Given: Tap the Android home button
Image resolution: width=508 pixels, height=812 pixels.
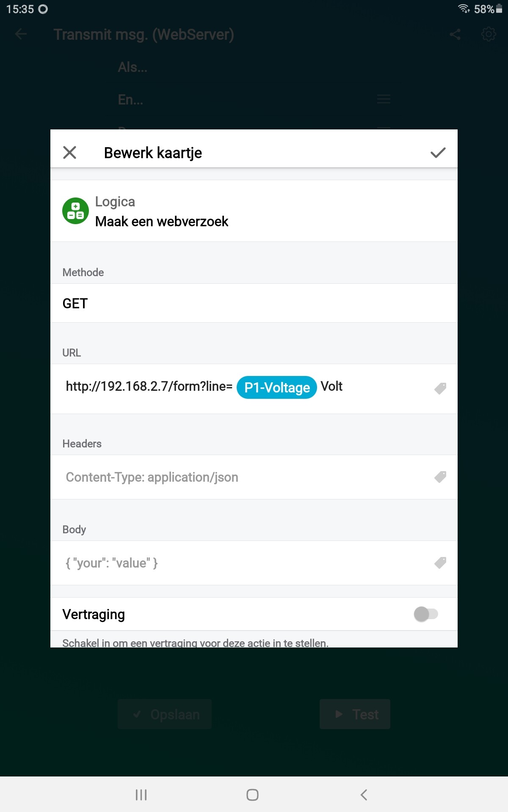Looking at the screenshot, I should (252, 795).
